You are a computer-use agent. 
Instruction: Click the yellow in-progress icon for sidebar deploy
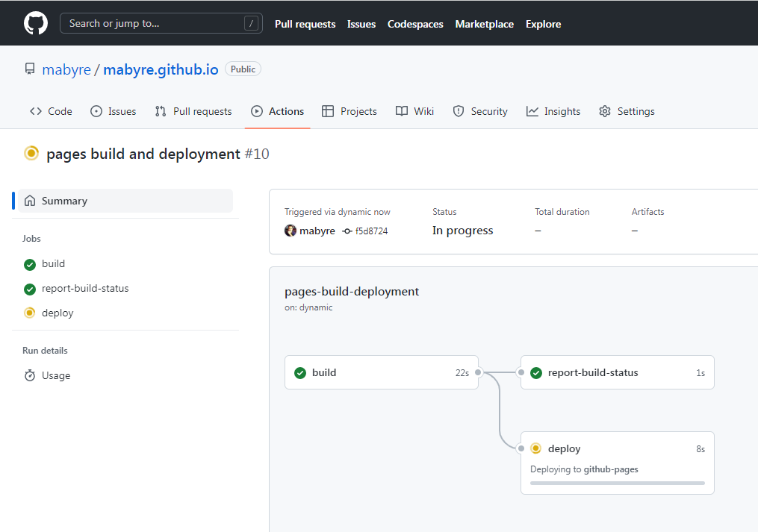[29, 313]
